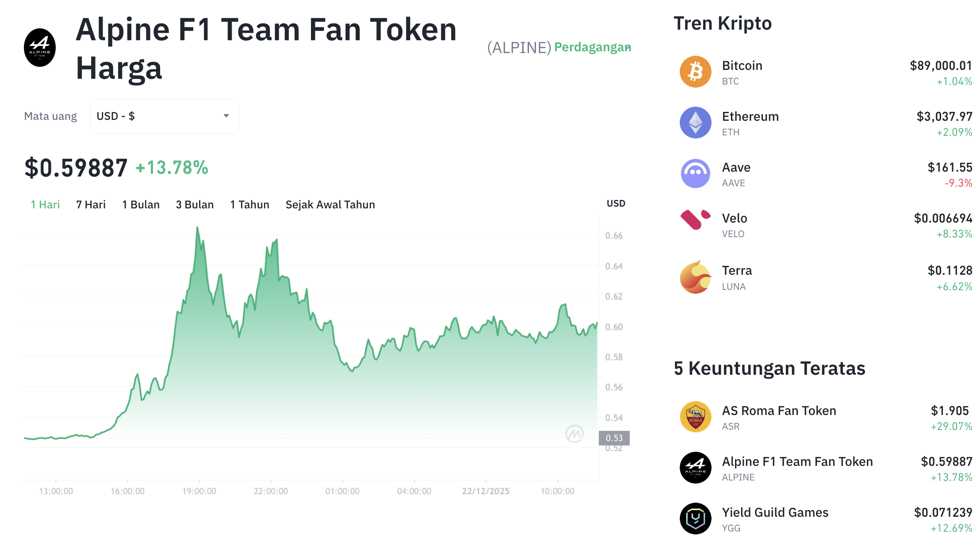Click the 0.53 highlighted price marker on axis
The height and width of the screenshot is (538, 980).
coord(614,438)
